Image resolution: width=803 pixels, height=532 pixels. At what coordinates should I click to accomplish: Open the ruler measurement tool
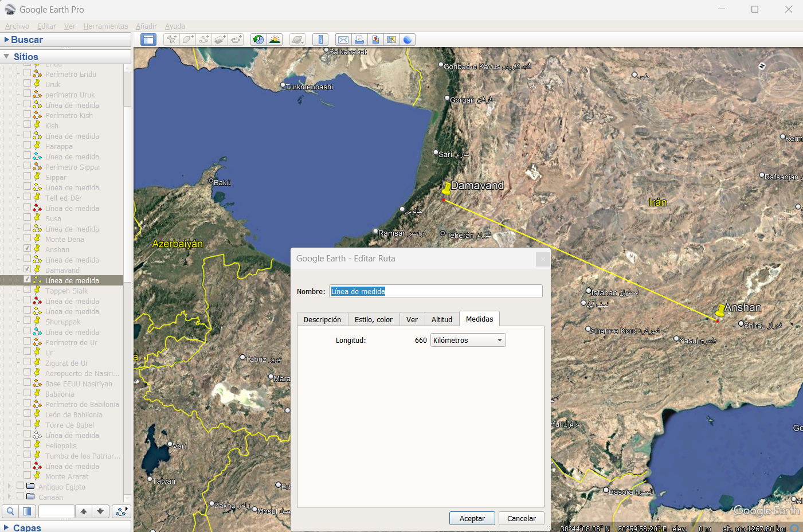click(x=320, y=40)
